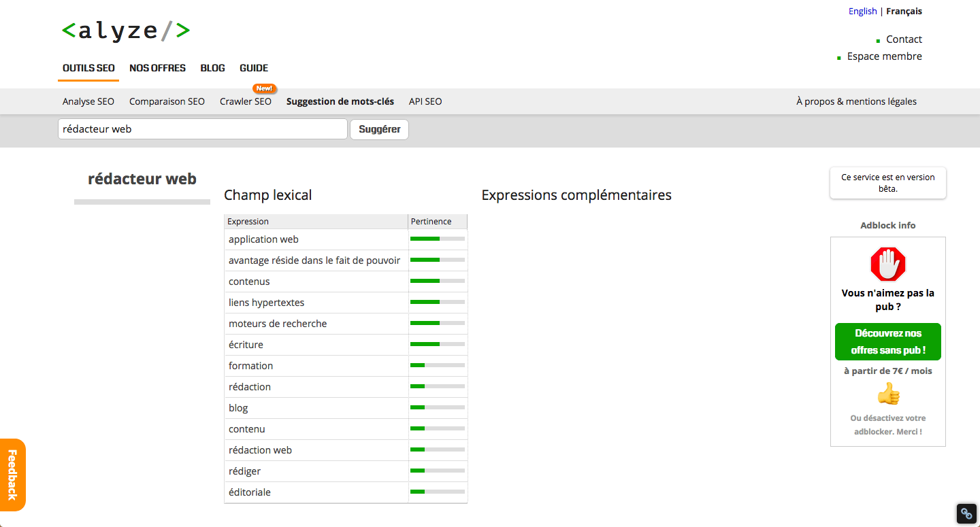Click the thumbs-up icon
Screen dimensions: 980x527
click(888, 394)
